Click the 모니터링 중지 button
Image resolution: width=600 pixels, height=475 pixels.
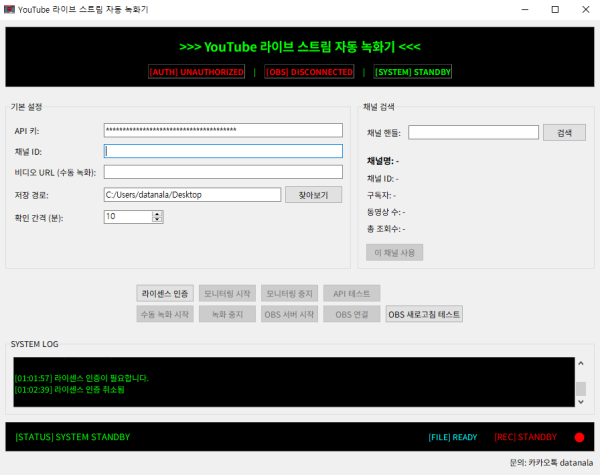click(x=289, y=294)
